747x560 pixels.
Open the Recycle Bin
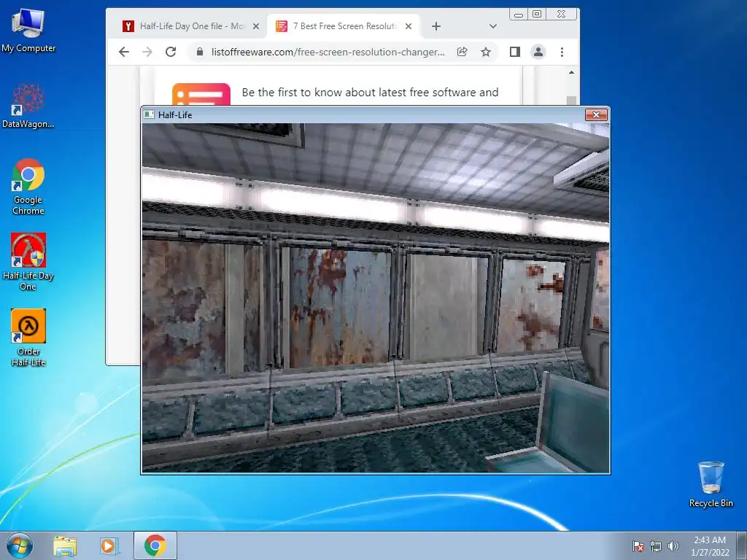pyautogui.click(x=711, y=484)
